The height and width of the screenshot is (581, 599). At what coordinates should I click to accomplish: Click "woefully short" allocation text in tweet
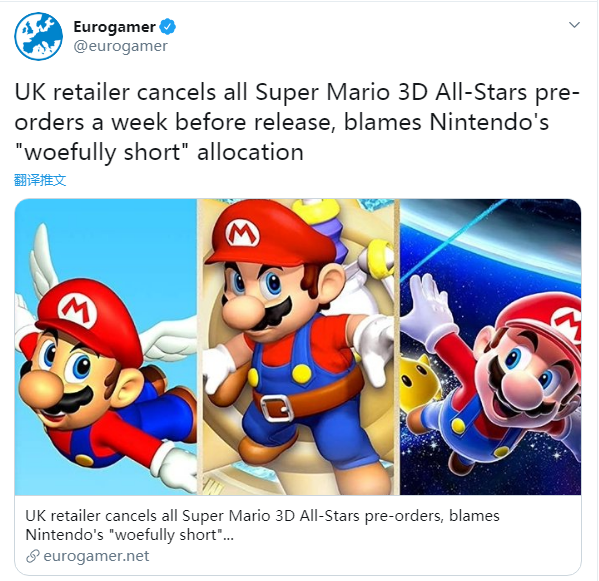click(159, 152)
